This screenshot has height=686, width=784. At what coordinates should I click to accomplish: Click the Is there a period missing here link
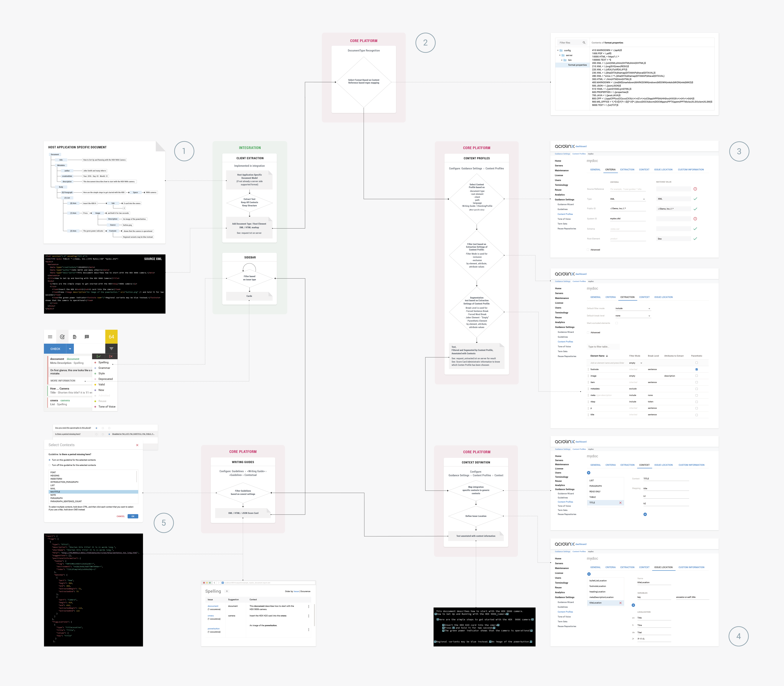[x=68, y=434]
